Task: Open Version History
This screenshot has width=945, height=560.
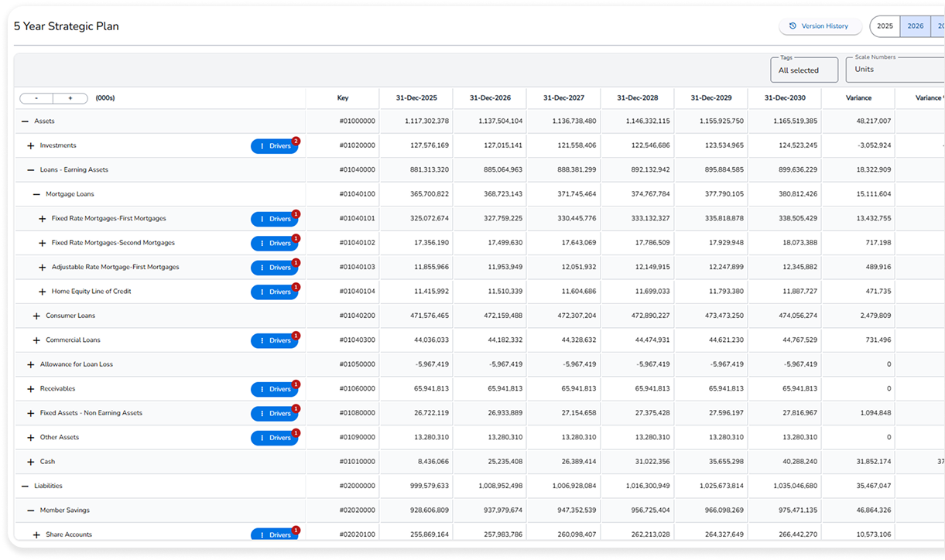Action: (820, 26)
